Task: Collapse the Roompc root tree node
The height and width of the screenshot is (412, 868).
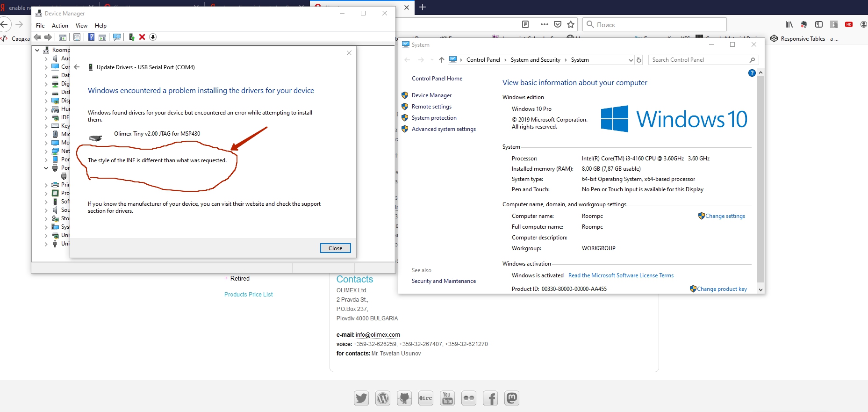Action: tap(37, 50)
